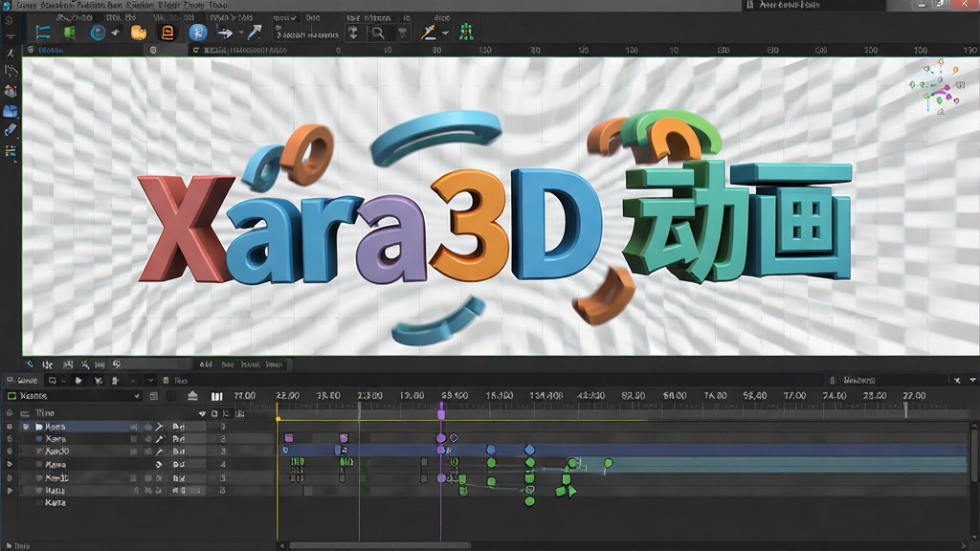
Task: Toggle visibility of the Kar1D layer
Action: pos(10,478)
